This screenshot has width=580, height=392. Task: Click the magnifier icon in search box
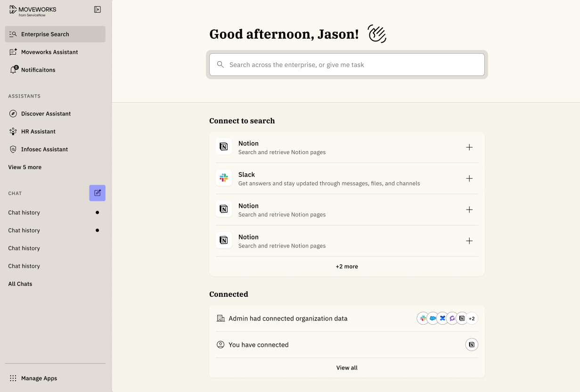(220, 65)
